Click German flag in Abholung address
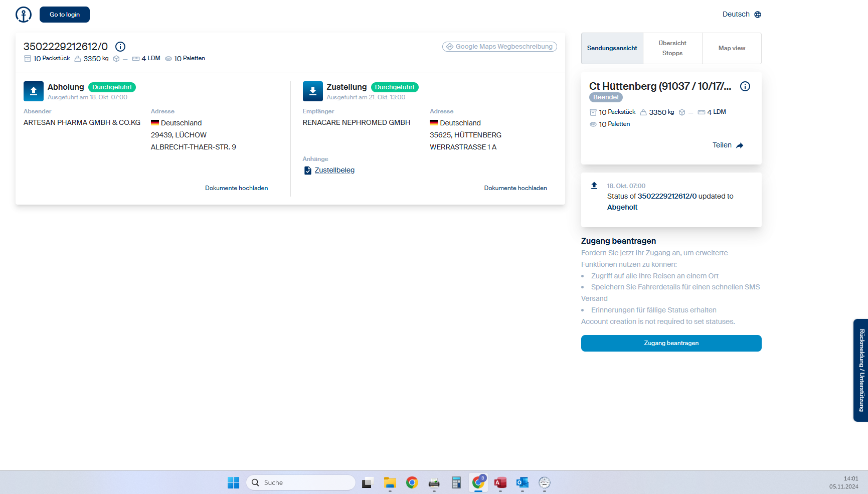This screenshot has height=494, width=868. [155, 122]
